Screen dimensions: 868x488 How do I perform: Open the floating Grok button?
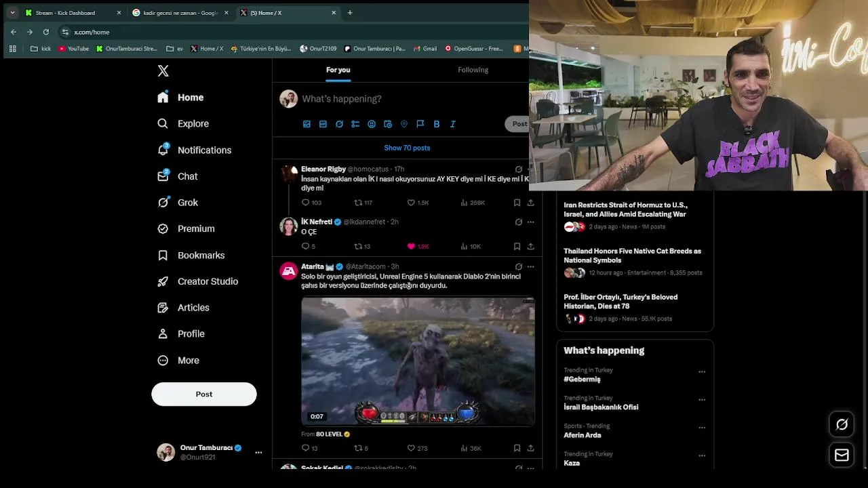tap(842, 424)
